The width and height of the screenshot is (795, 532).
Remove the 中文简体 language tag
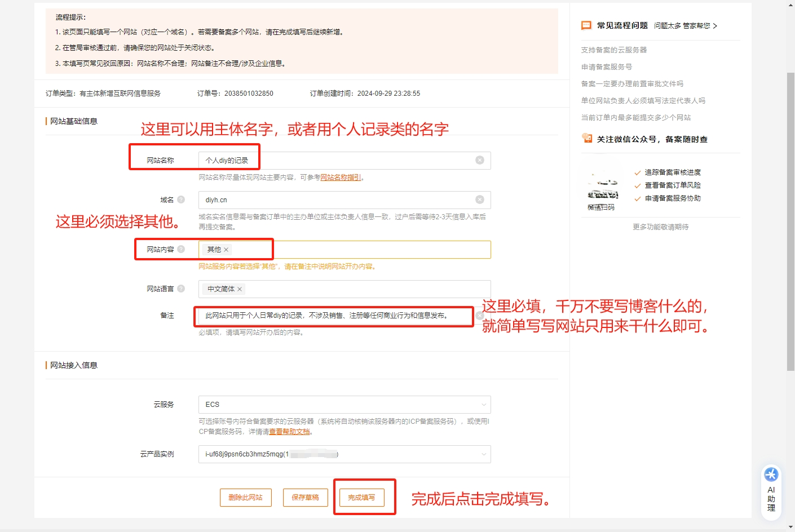coord(240,289)
